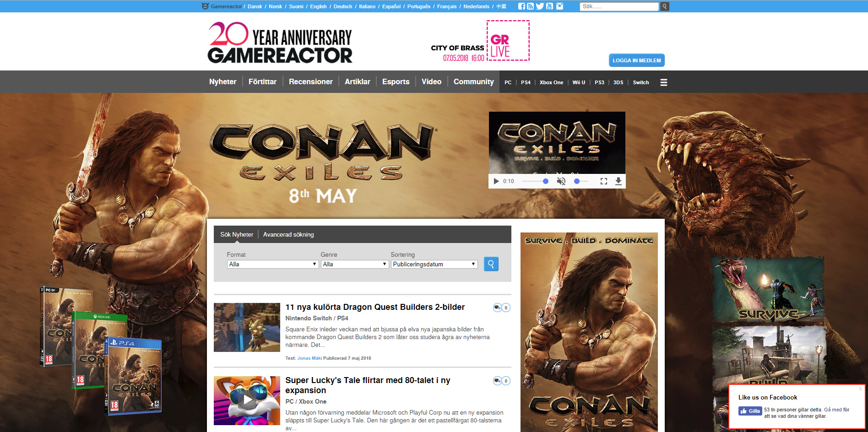
Task: Select the Sök Nyheter tab
Action: [237, 234]
